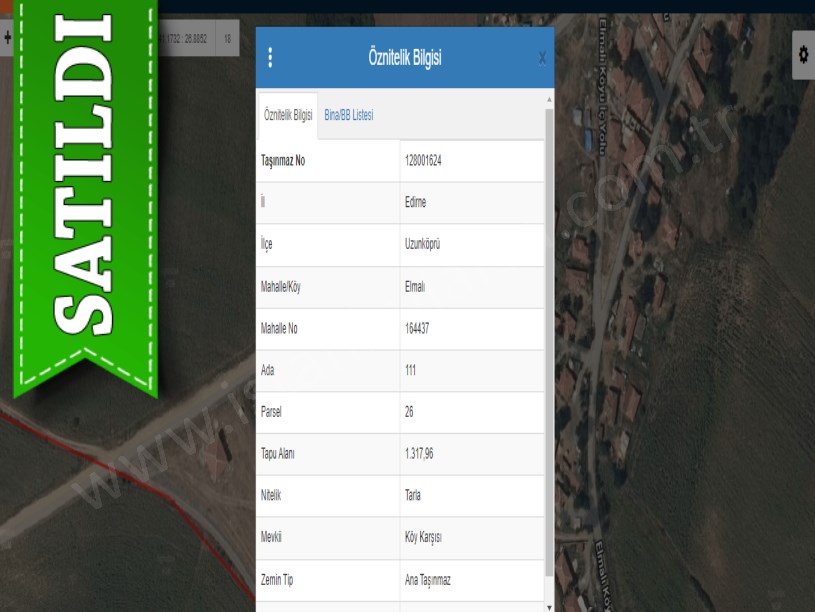This screenshot has width=815, height=612.
Task: Click the Nitelik value Tarla
Action: 413,496
